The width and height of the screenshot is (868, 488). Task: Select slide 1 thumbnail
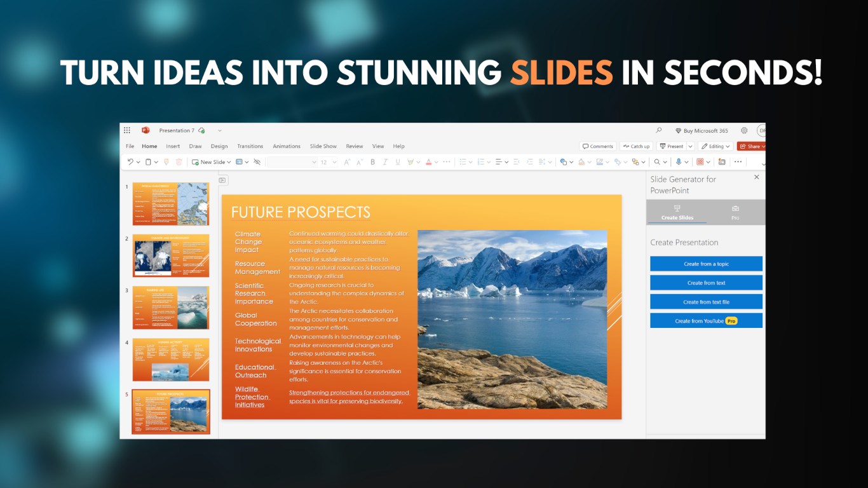pyautogui.click(x=171, y=204)
